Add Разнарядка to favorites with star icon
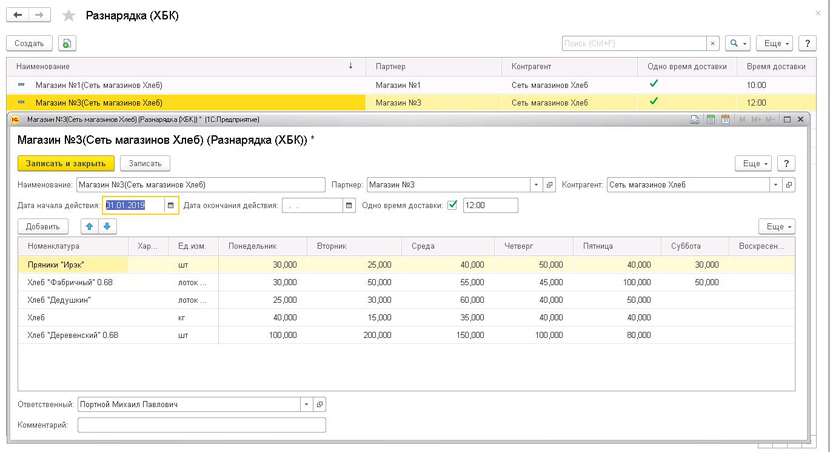830x452 pixels. [69, 16]
